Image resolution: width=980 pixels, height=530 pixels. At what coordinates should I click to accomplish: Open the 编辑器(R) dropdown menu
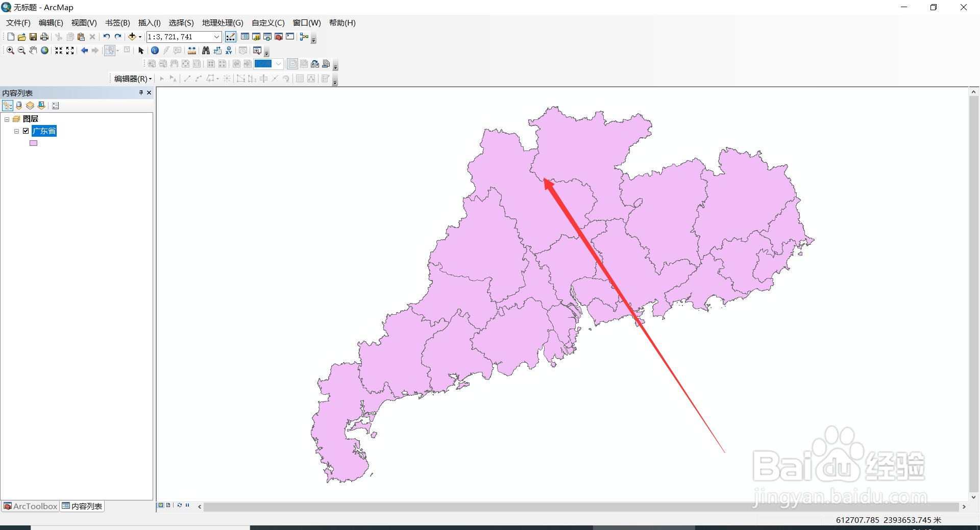133,79
